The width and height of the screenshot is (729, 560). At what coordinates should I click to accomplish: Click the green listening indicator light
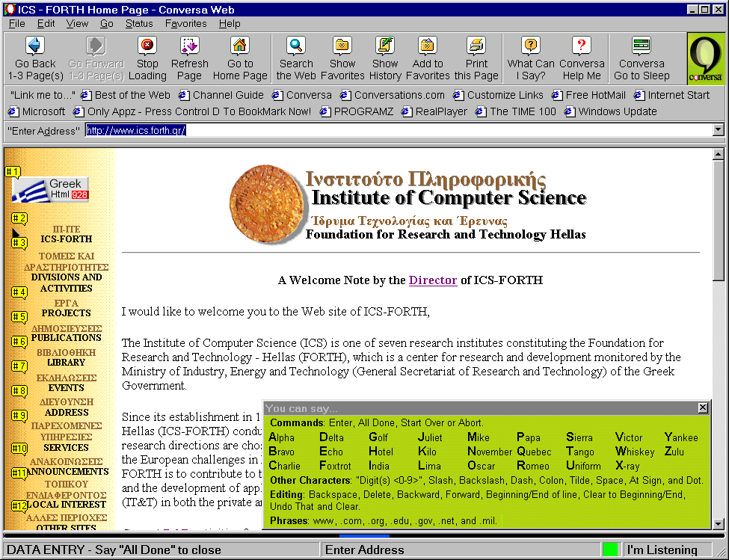click(x=610, y=550)
